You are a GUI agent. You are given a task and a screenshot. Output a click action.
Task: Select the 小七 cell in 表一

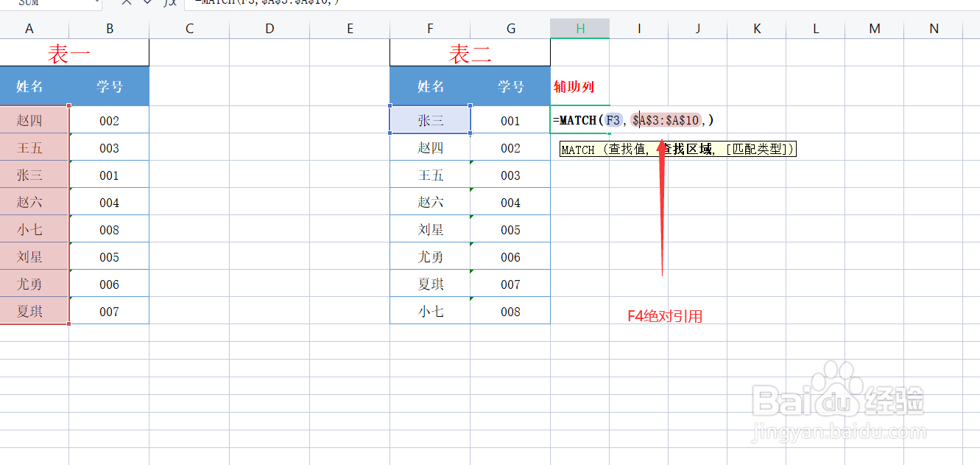point(29,229)
